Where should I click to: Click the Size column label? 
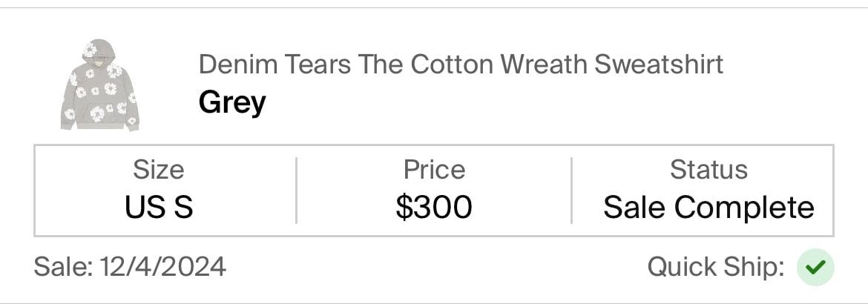point(158,170)
